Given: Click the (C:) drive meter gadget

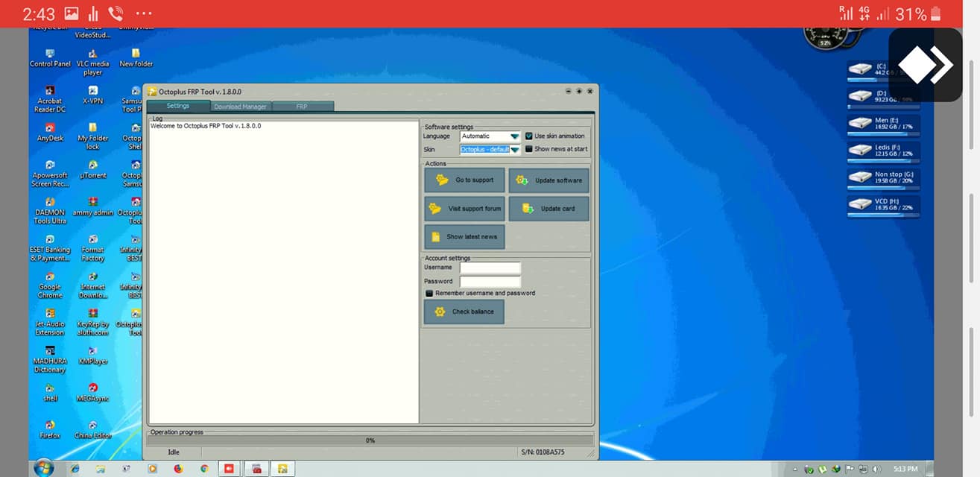Looking at the screenshot, I should [x=883, y=72].
